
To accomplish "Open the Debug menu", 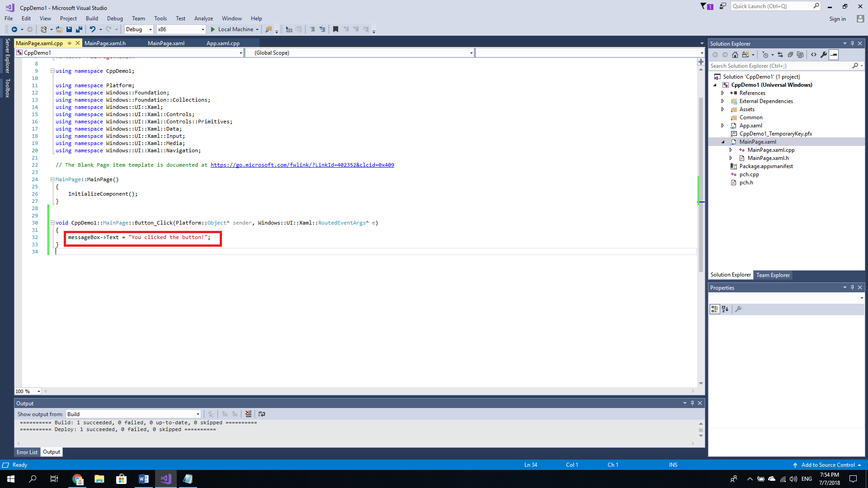I will click(115, 19).
